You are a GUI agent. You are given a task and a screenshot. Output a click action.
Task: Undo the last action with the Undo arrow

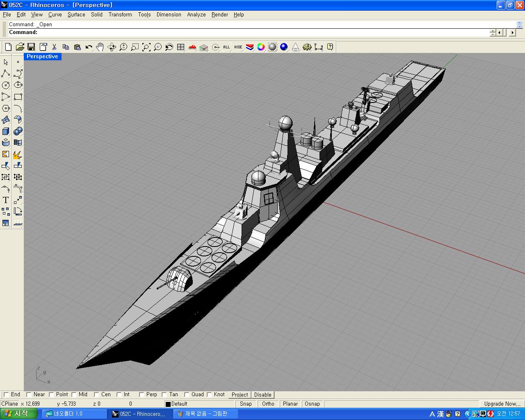tap(89, 47)
